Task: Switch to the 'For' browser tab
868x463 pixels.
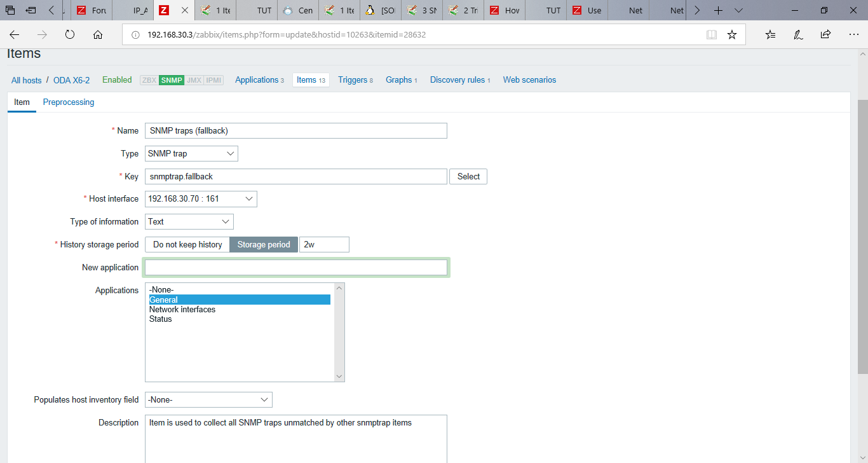Action: click(x=92, y=11)
